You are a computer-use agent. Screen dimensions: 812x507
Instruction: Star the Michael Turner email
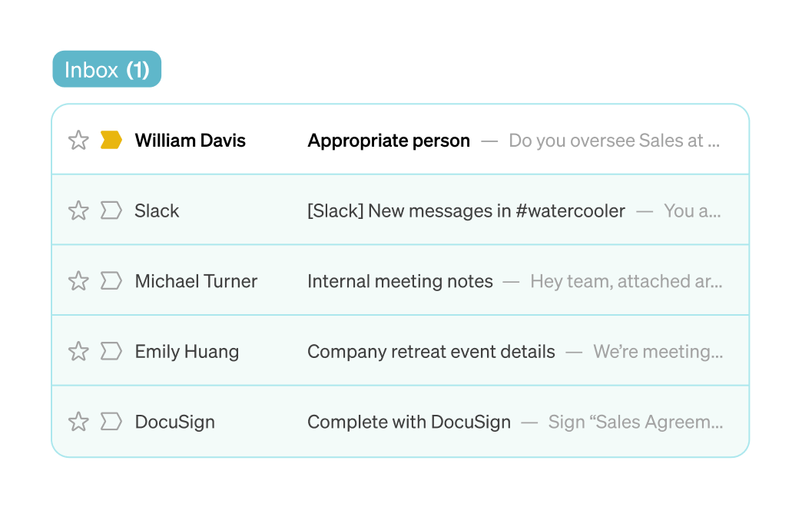78,281
